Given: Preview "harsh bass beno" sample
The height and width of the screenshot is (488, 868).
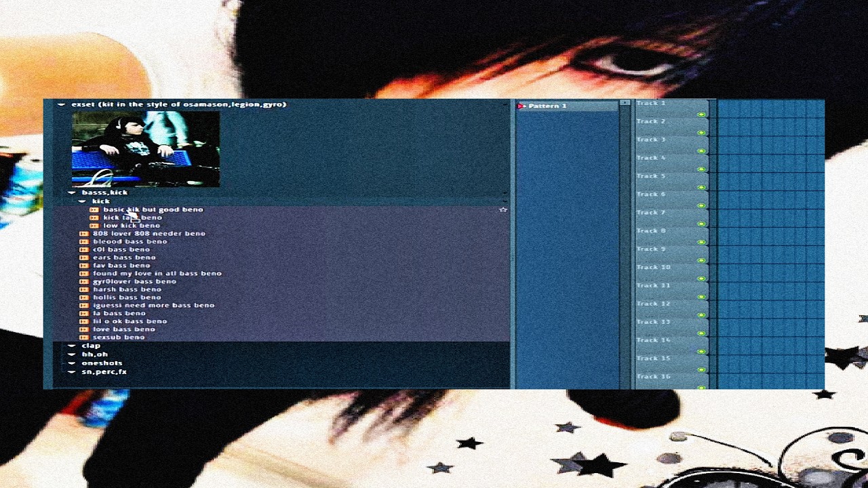Looking at the screenshot, I should point(127,289).
